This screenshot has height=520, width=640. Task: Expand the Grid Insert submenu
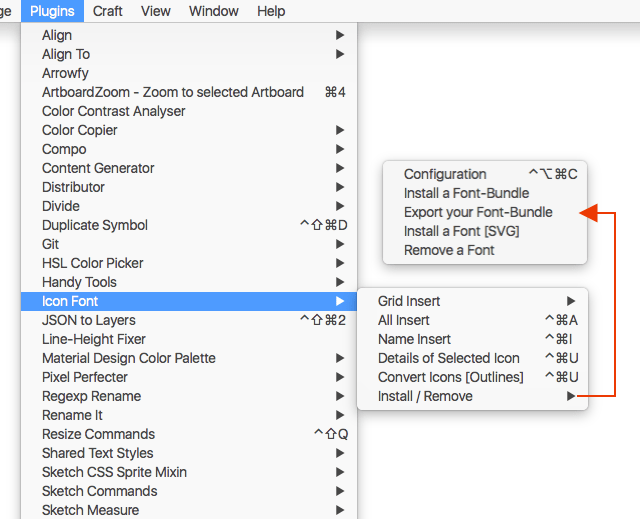click(409, 301)
